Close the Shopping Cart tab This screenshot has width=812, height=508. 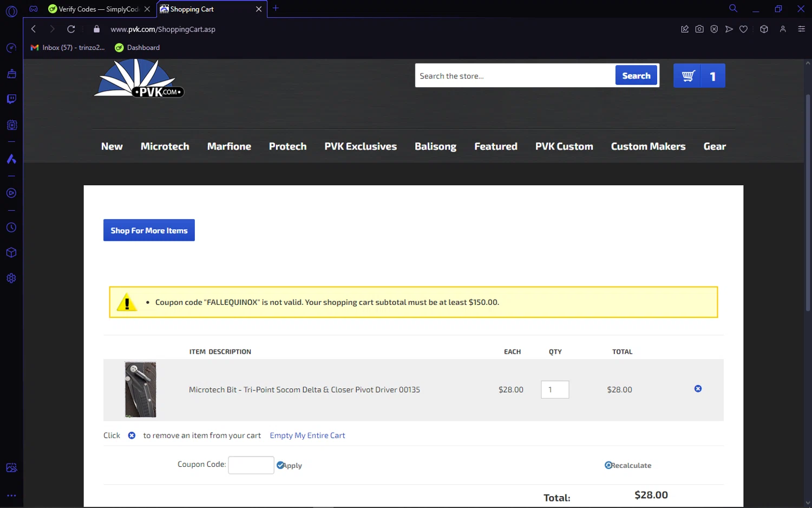(x=259, y=9)
